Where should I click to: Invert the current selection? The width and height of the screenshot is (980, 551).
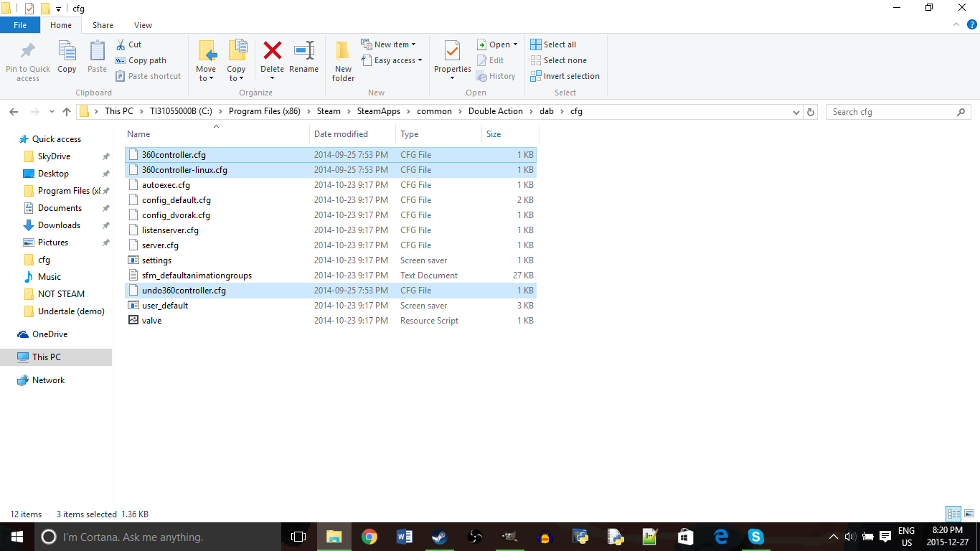click(x=565, y=76)
